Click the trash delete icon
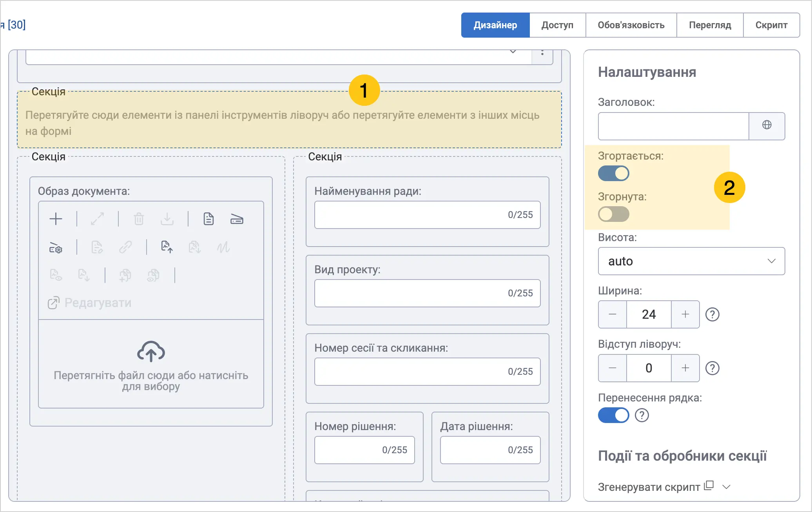 coord(139,219)
